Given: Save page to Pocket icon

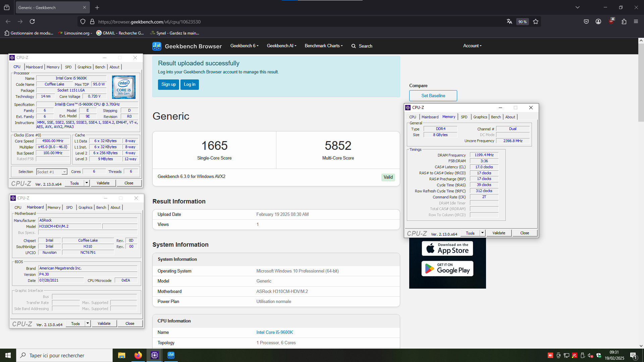Looking at the screenshot, I should click(586, 21).
